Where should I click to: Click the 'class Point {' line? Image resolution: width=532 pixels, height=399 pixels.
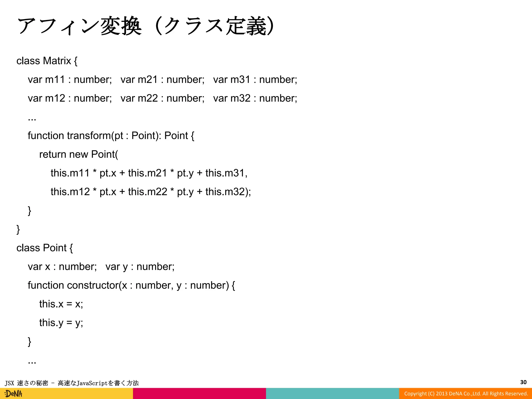pyautogui.click(x=44, y=248)
